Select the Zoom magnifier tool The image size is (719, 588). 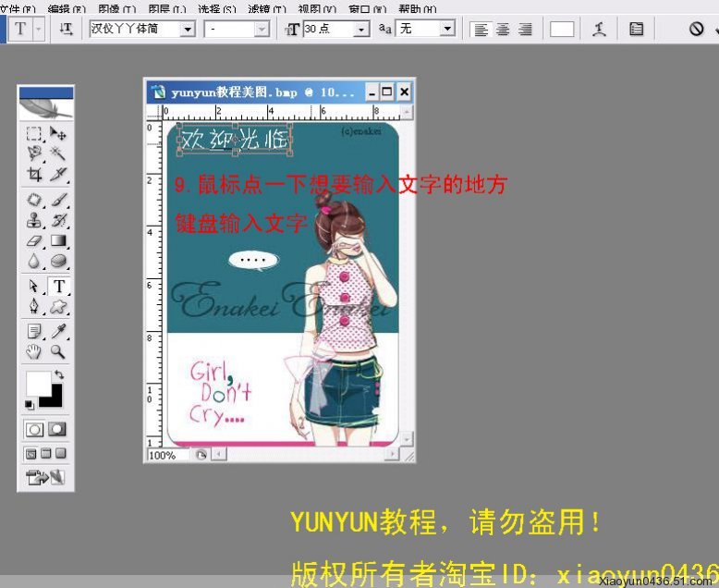pyautogui.click(x=58, y=352)
